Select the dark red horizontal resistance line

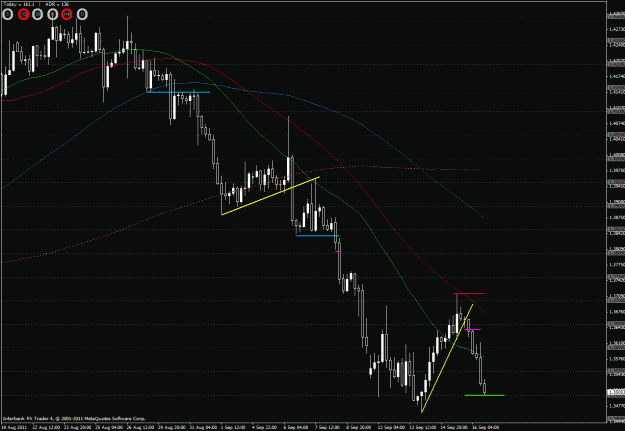(469, 293)
